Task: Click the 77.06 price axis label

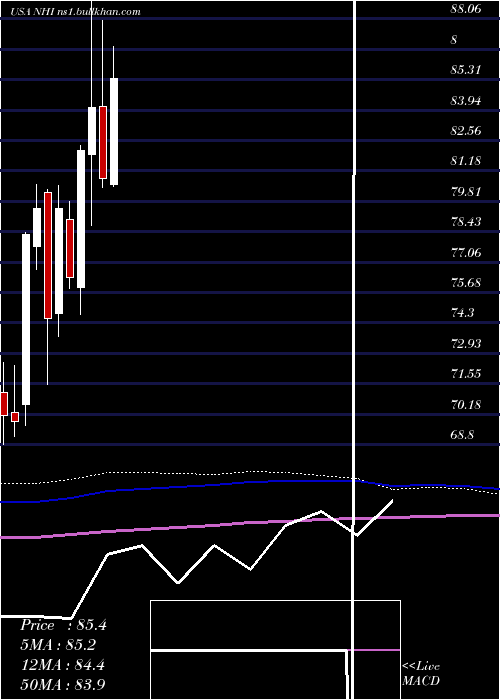Action: (x=466, y=253)
